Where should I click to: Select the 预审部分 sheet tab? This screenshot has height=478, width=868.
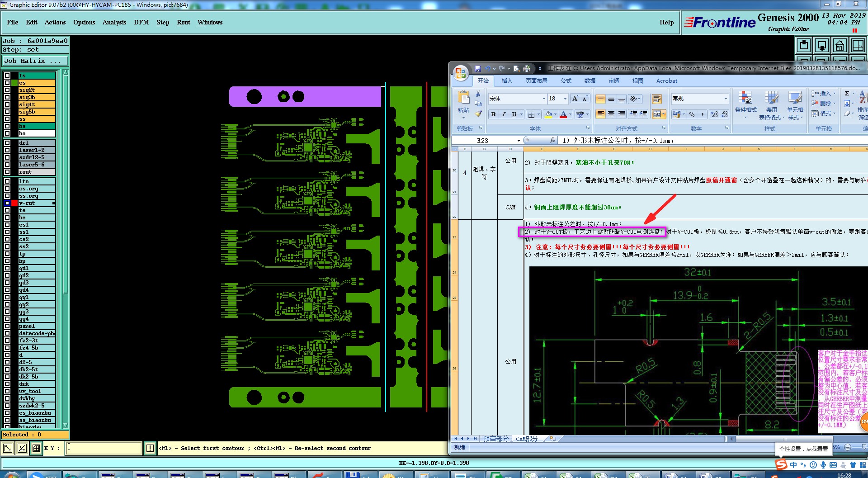496,439
